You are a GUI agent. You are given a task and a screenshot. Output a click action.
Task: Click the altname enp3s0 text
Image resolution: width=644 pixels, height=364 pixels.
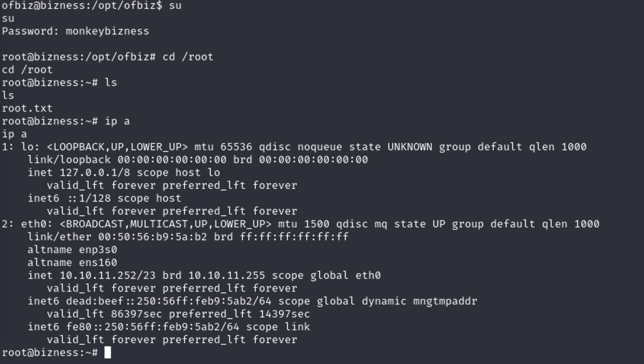[x=72, y=250]
